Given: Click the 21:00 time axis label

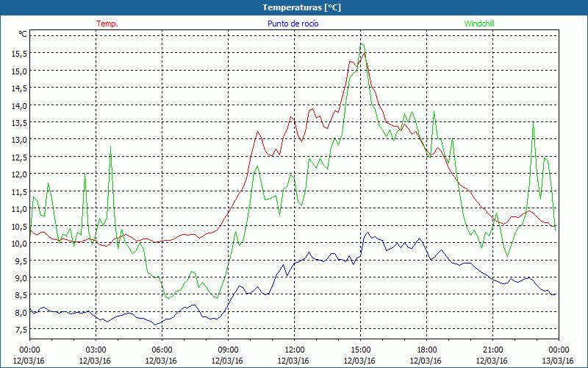Looking at the screenshot, I should 492,350.
